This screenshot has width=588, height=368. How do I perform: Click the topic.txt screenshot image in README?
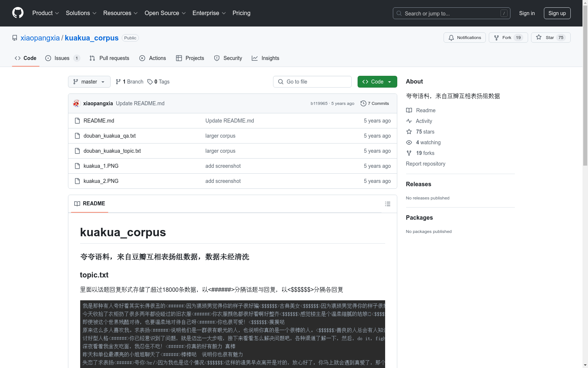(x=233, y=334)
